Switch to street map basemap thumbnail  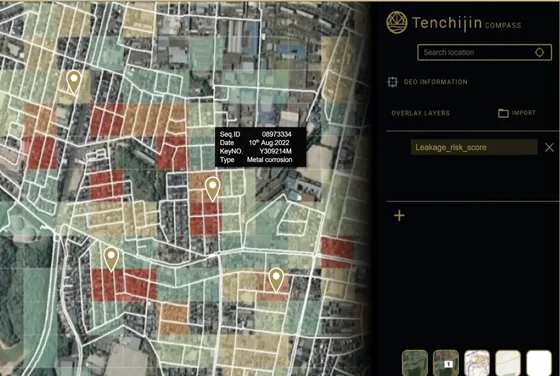point(477,363)
